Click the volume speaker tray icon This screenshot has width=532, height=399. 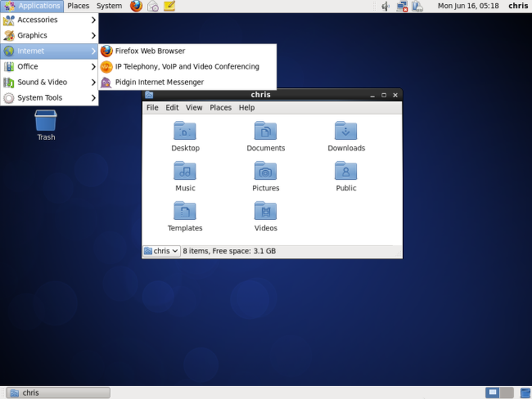385,6
